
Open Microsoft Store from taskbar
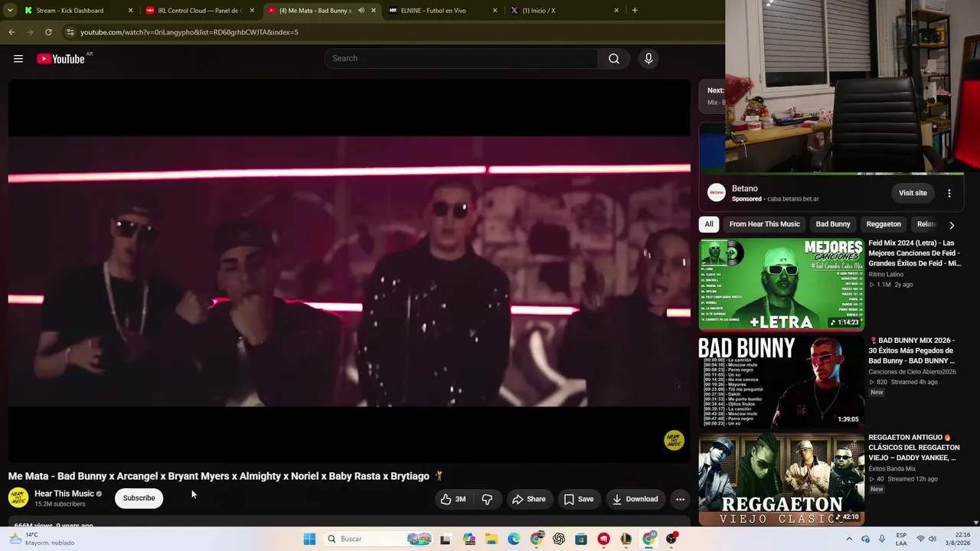[x=581, y=539]
